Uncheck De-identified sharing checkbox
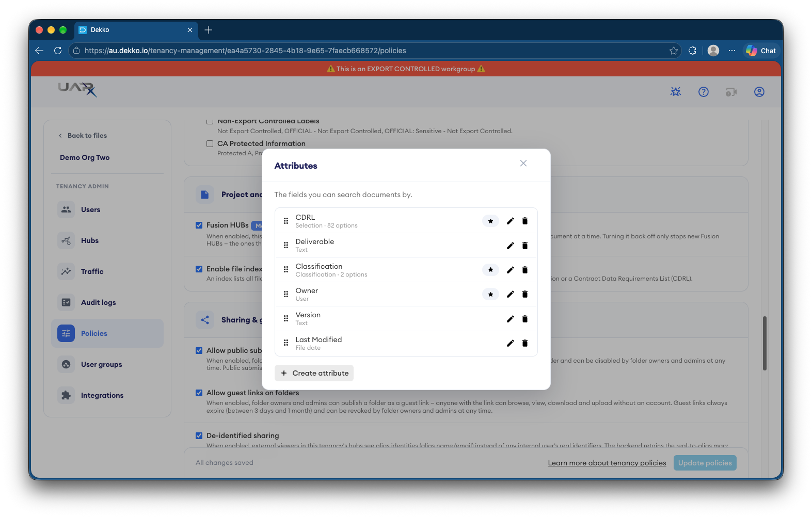This screenshot has height=518, width=812. pos(199,436)
